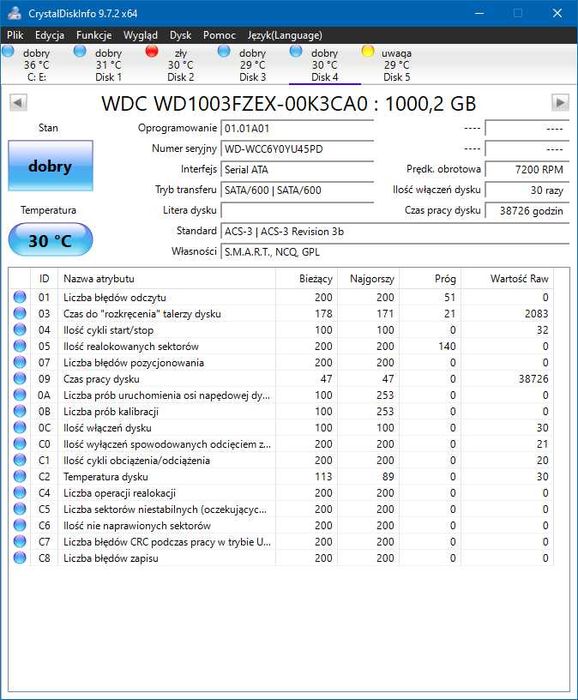Open the Pomoc menu
This screenshot has width=578, height=700.
pyautogui.click(x=219, y=35)
